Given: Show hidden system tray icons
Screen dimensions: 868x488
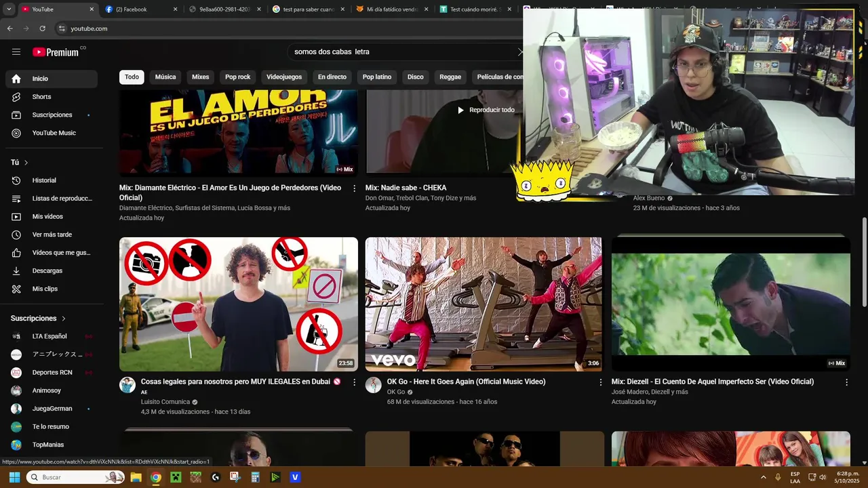Looking at the screenshot, I should (763, 477).
